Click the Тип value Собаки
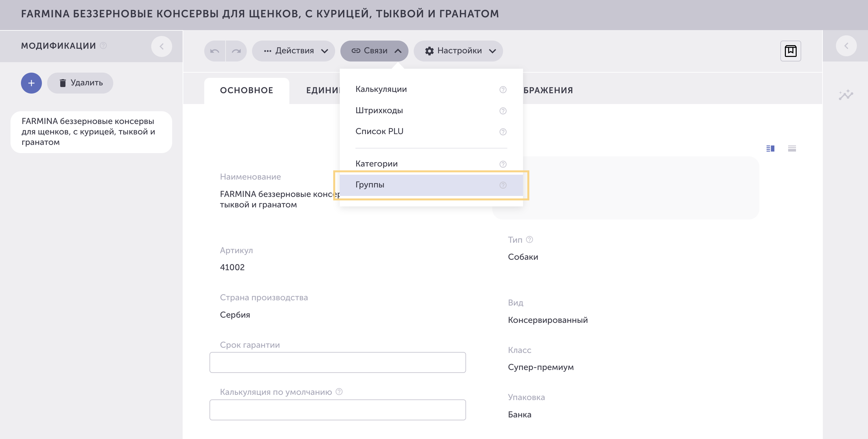868x439 pixels. point(523,257)
